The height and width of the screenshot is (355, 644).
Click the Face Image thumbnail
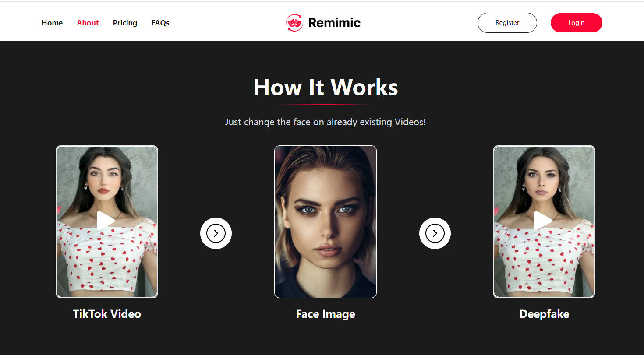325,221
